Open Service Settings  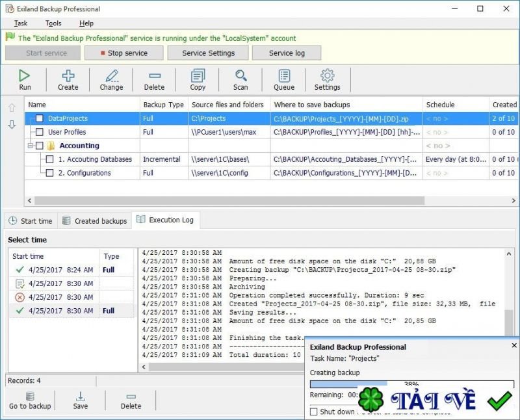point(208,53)
